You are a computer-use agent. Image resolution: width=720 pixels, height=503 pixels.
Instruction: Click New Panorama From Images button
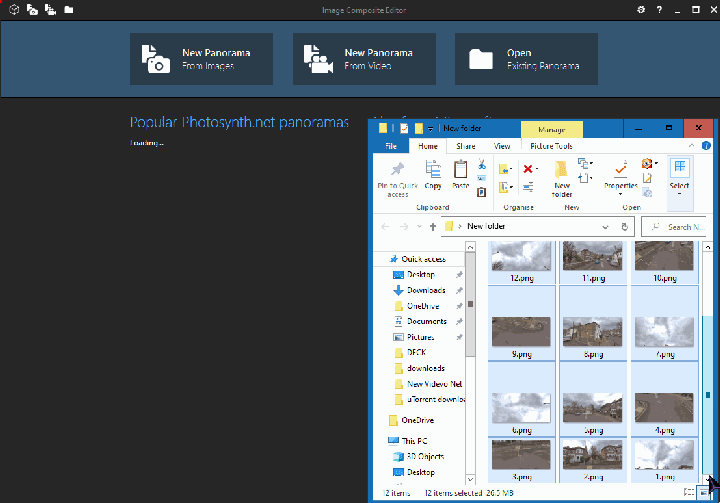pyautogui.click(x=201, y=58)
